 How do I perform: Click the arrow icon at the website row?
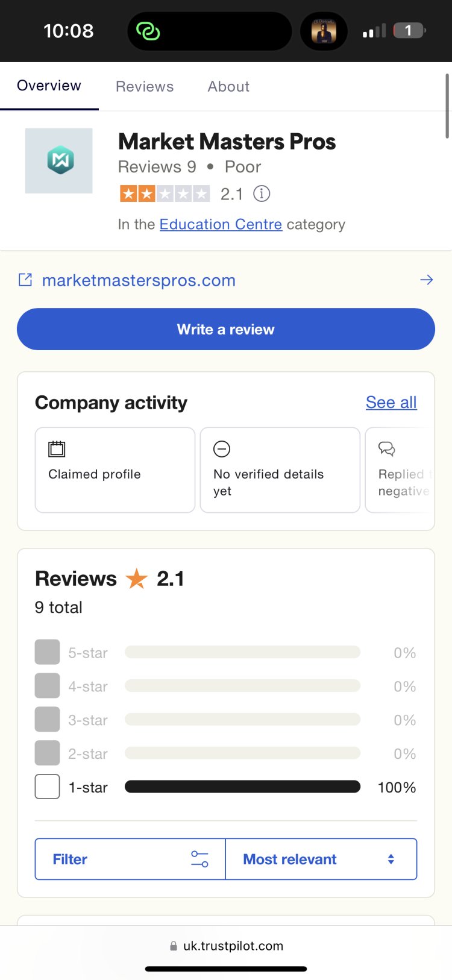[426, 280]
